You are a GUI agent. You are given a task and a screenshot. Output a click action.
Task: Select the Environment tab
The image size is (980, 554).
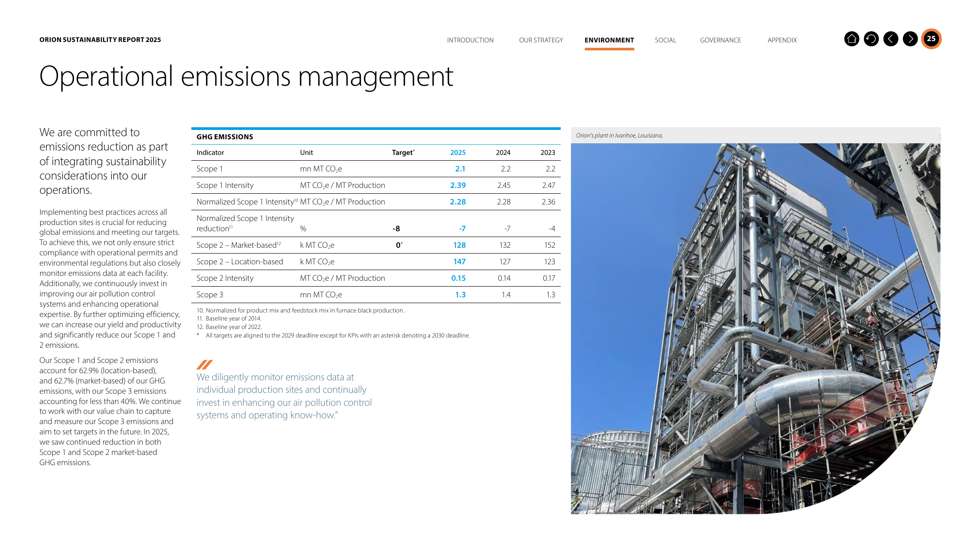tap(609, 40)
